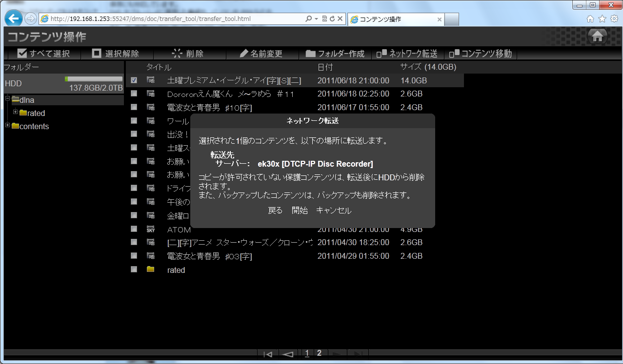Image resolution: width=623 pixels, height=364 pixels.
Task: Click refresh icon in address bar
Action: 332,19
